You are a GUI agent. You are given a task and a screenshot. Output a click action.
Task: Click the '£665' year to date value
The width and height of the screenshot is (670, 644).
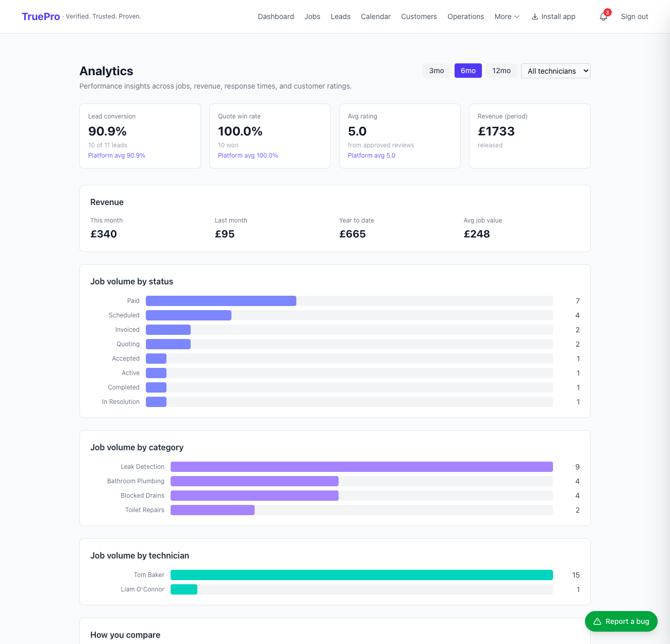(353, 234)
